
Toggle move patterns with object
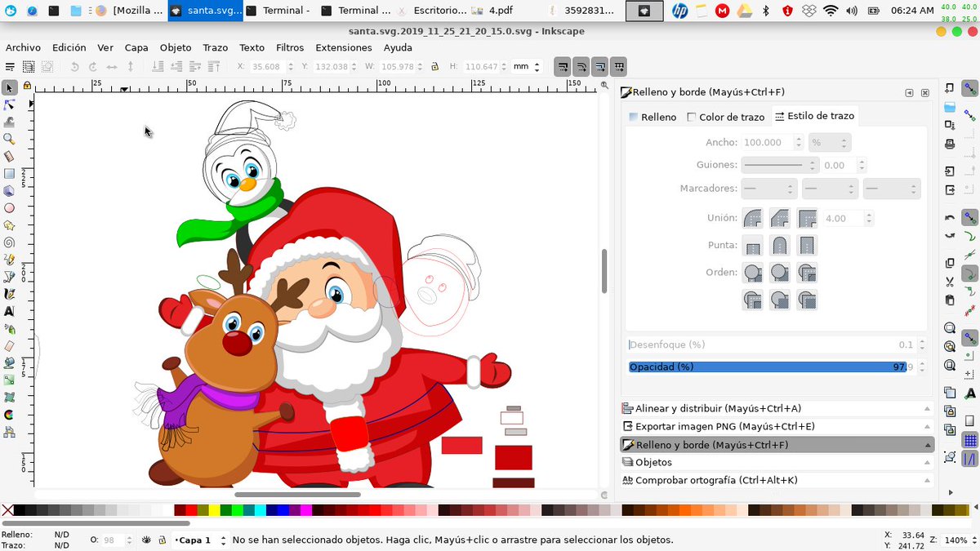click(x=619, y=66)
